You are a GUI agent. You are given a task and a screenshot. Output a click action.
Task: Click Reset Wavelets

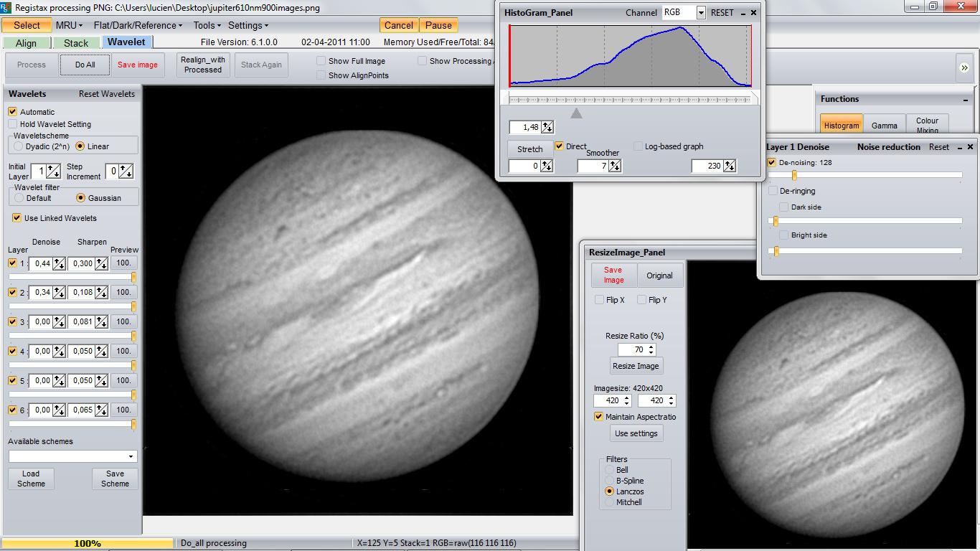point(107,94)
